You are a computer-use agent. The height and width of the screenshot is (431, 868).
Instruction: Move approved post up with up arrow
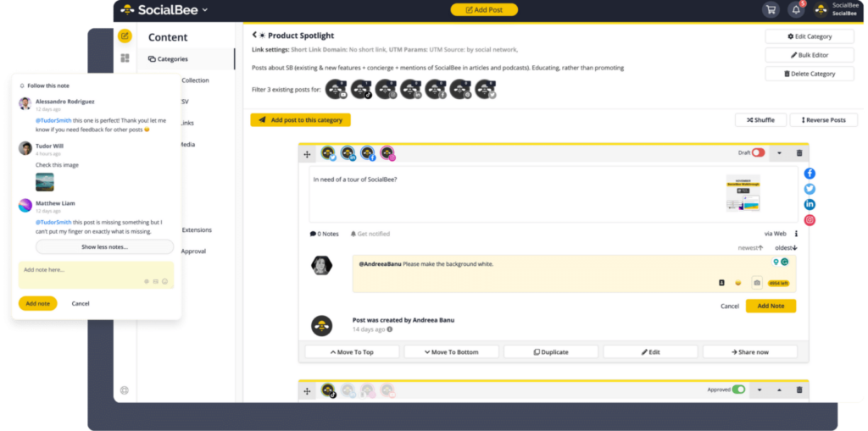pyautogui.click(x=780, y=390)
